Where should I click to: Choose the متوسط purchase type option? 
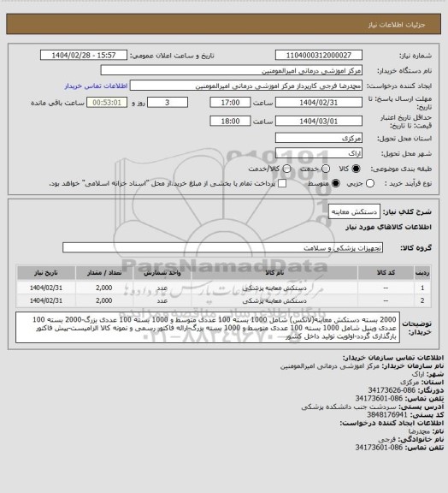tap(336, 183)
